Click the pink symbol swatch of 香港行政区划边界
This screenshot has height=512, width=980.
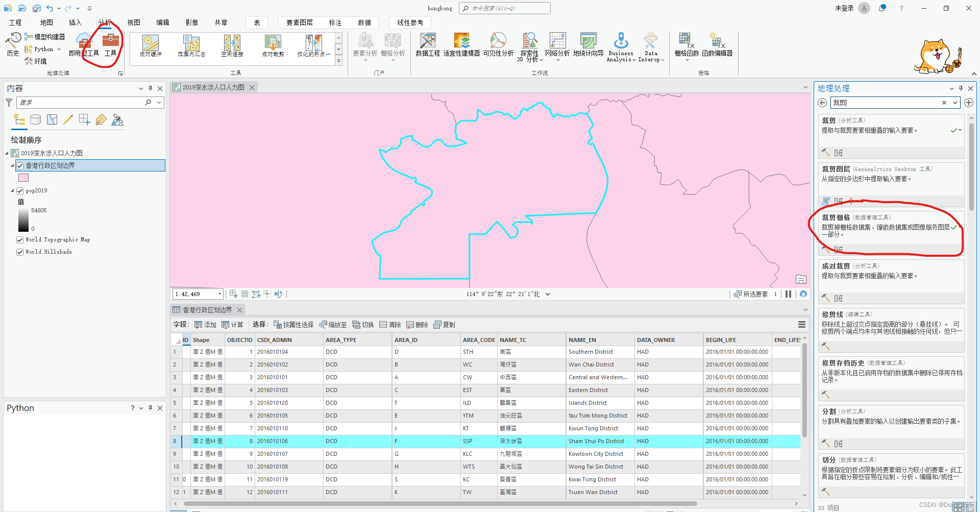[23, 178]
